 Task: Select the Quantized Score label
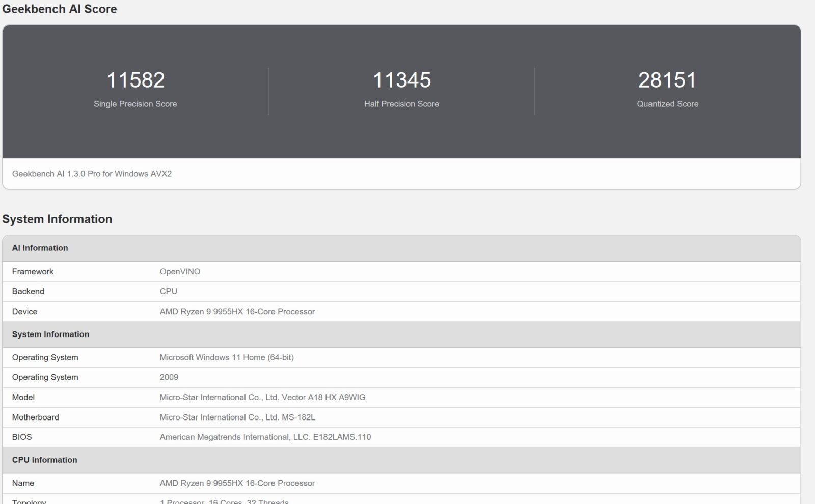[x=667, y=104]
